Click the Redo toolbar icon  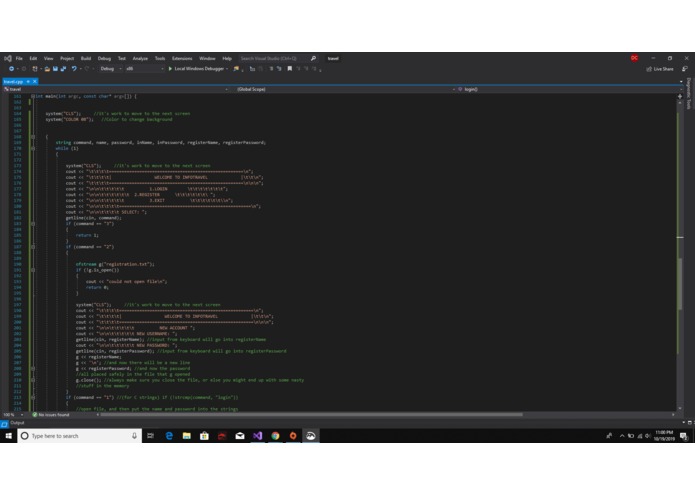(x=87, y=69)
